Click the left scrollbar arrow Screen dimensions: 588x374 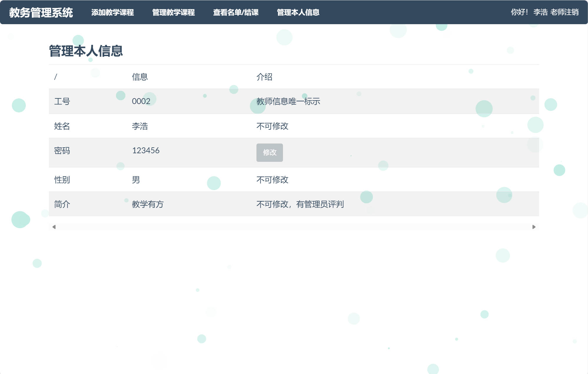tap(54, 227)
